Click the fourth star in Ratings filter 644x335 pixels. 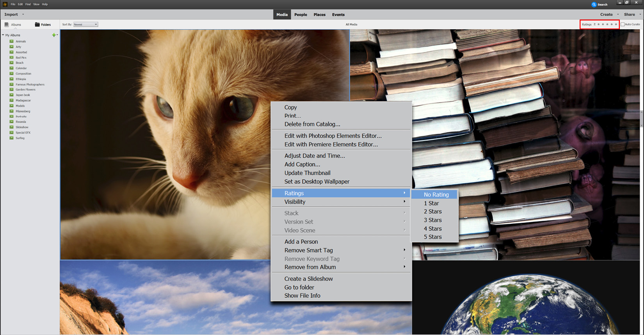[612, 24]
